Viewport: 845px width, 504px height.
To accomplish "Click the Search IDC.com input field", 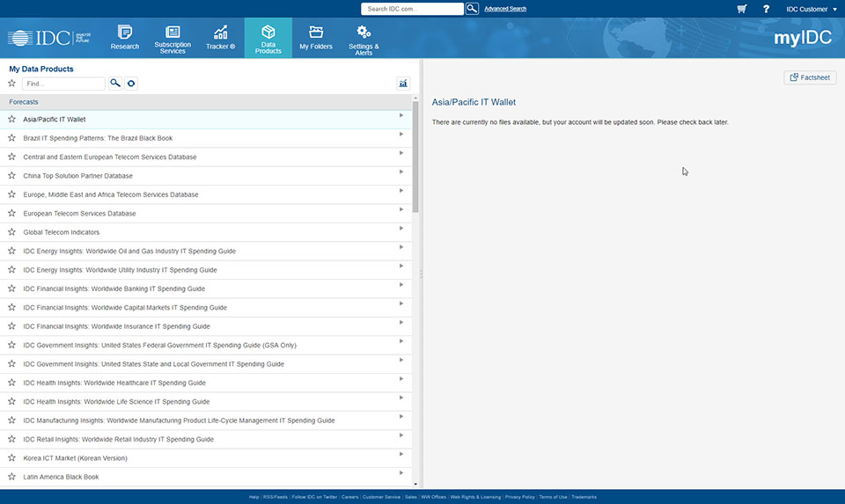I will tap(412, 9).
